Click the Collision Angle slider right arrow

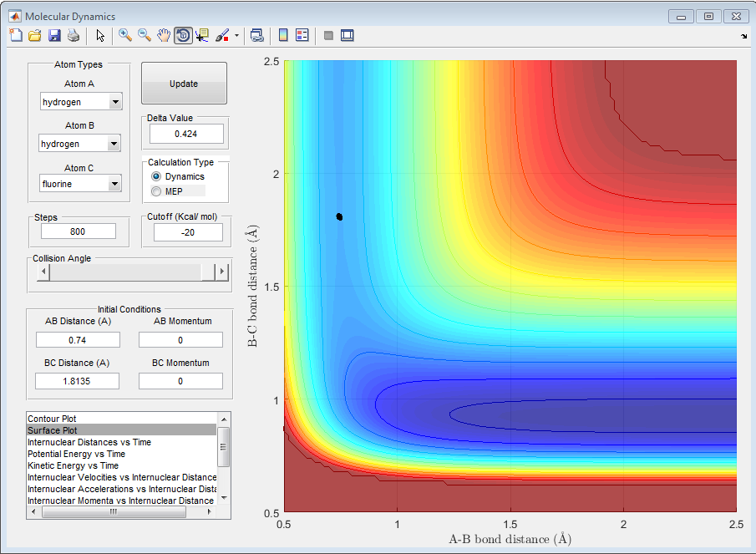(221, 272)
